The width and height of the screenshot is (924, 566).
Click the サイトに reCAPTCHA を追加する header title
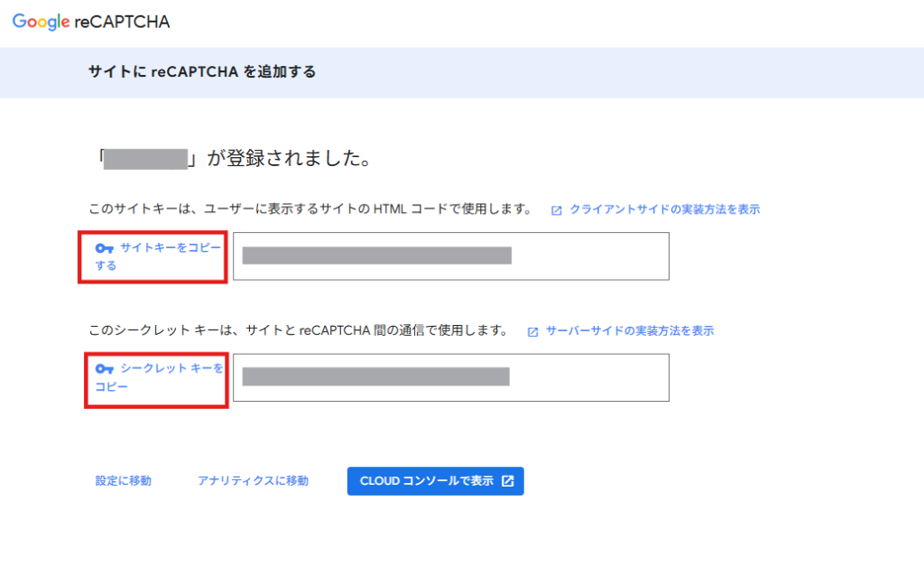coord(202,72)
